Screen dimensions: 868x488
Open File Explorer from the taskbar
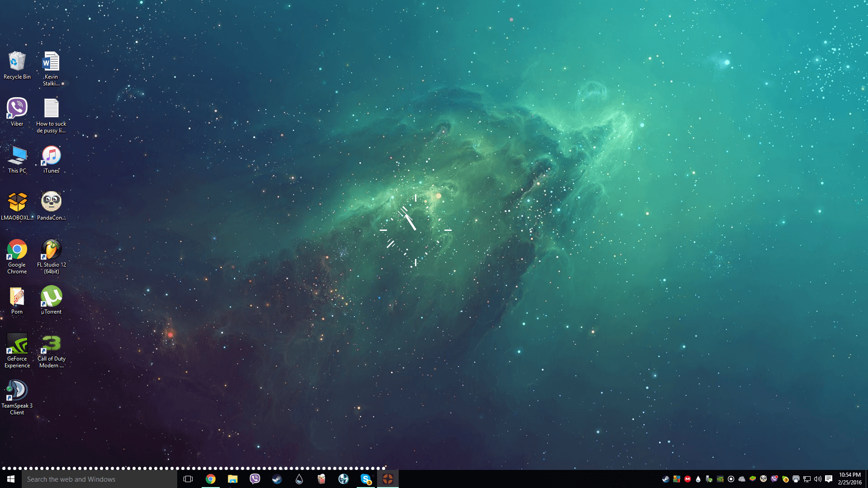233,479
